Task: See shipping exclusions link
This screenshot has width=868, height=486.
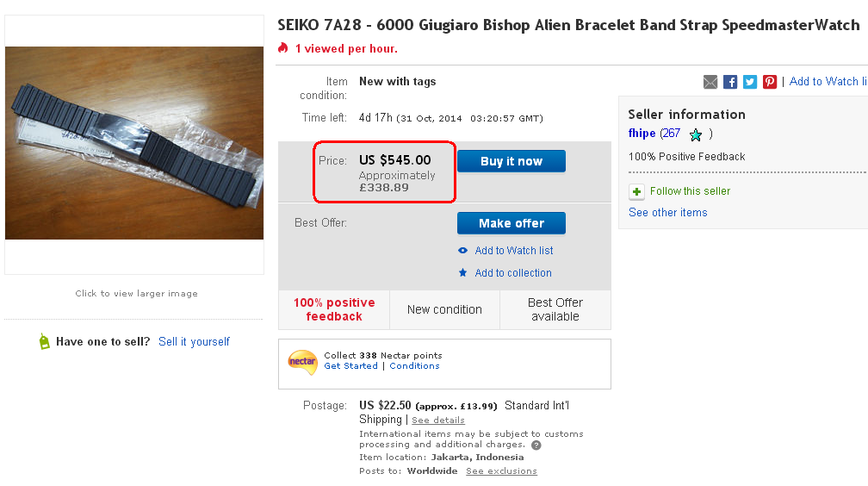Action: point(501,471)
